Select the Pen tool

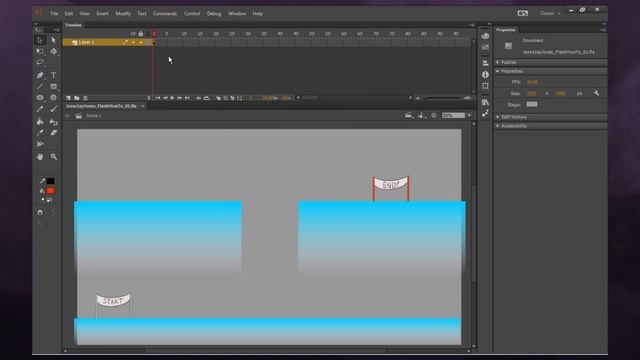(40, 75)
